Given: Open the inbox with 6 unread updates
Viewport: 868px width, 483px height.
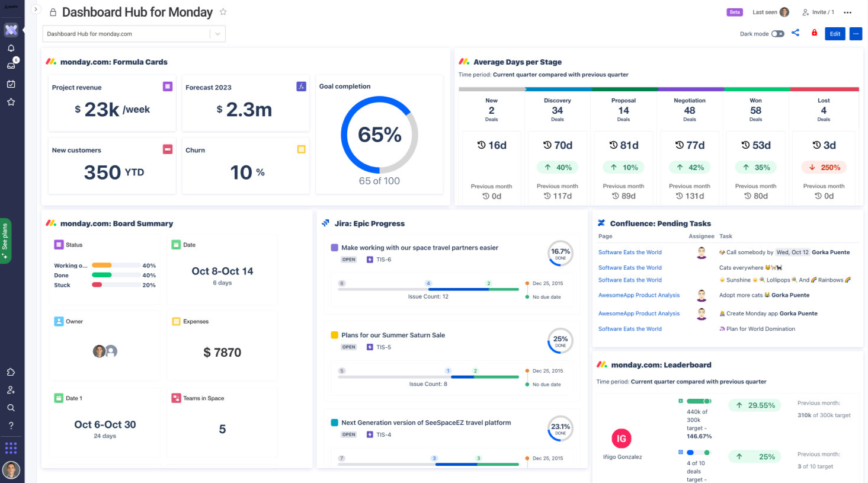Looking at the screenshot, I should point(11,65).
